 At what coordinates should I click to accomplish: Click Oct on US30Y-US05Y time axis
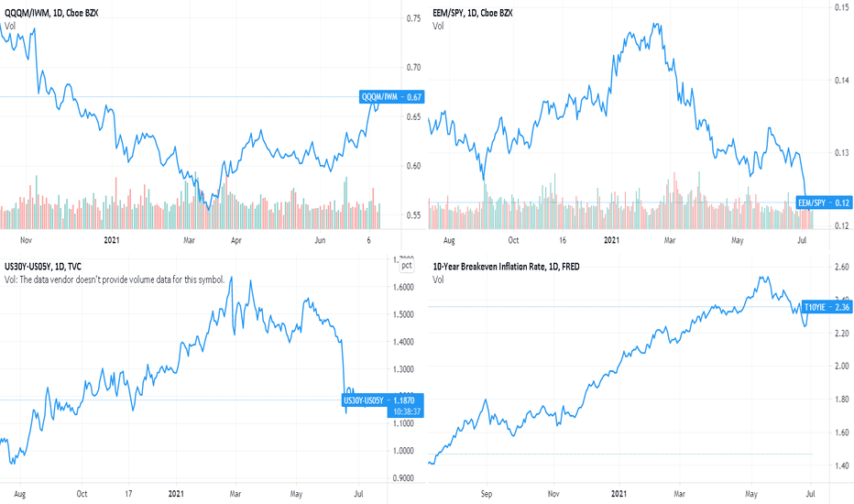coord(82,494)
